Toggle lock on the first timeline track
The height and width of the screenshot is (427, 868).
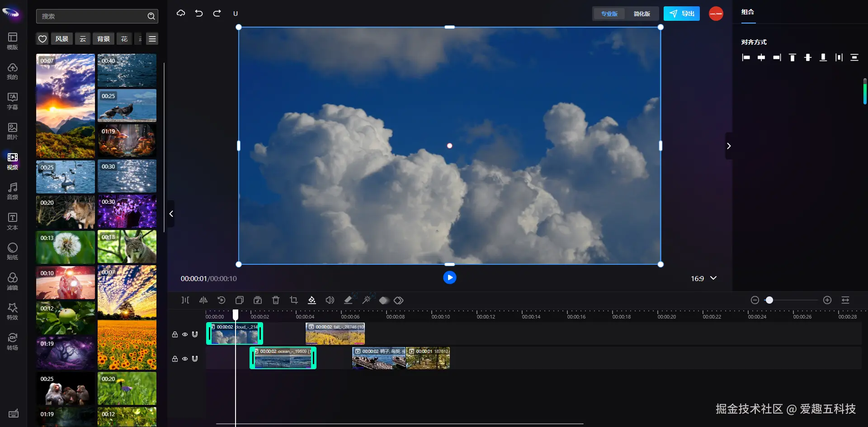(175, 334)
